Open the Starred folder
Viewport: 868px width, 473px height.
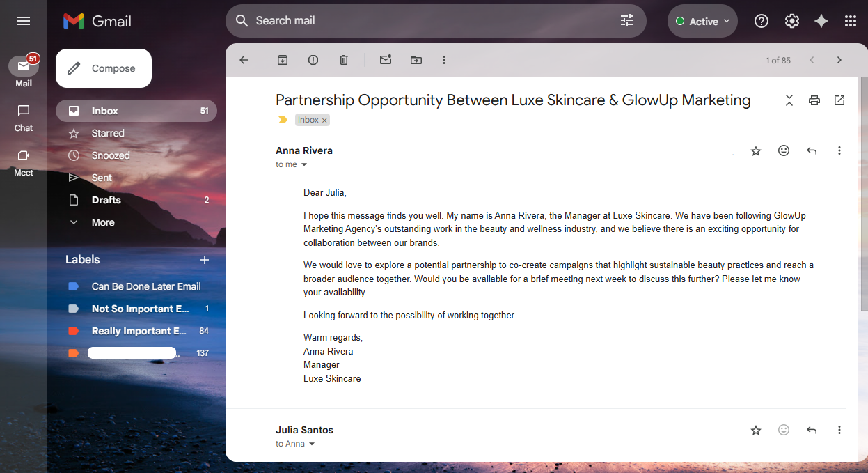pos(136,133)
